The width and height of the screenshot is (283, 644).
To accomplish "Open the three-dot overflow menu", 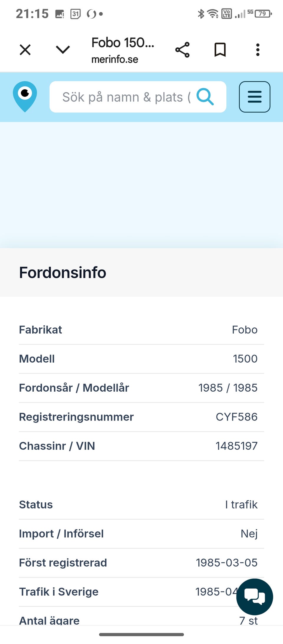I will 258,50.
